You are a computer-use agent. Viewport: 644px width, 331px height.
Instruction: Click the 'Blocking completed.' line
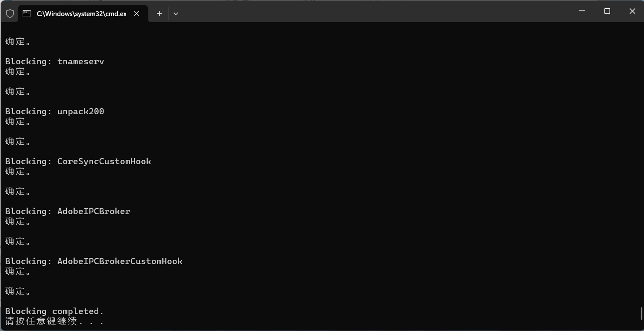click(55, 311)
